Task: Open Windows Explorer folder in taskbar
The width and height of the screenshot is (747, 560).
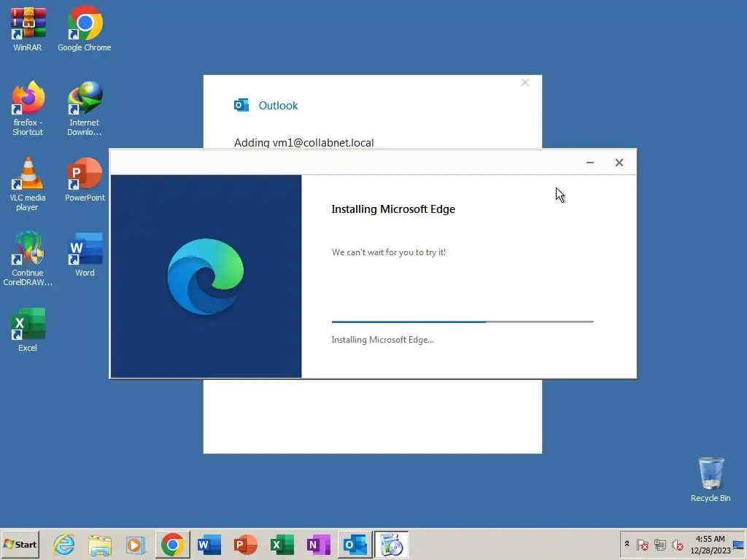Action: tap(100, 544)
